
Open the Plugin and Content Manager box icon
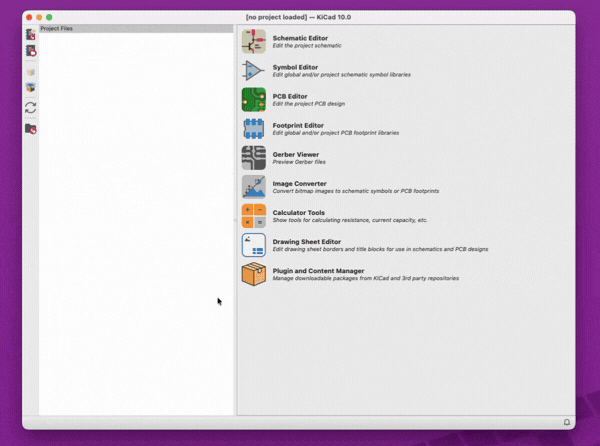pyautogui.click(x=254, y=274)
